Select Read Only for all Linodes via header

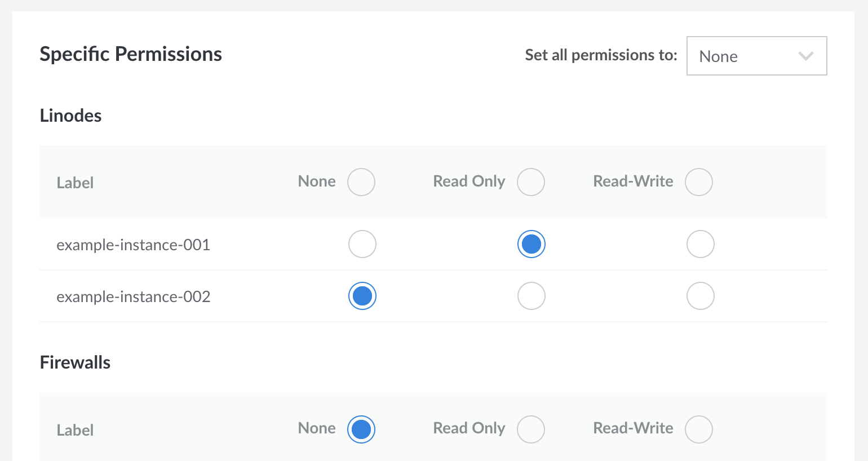pyautogui.click(x=530, y=181)
